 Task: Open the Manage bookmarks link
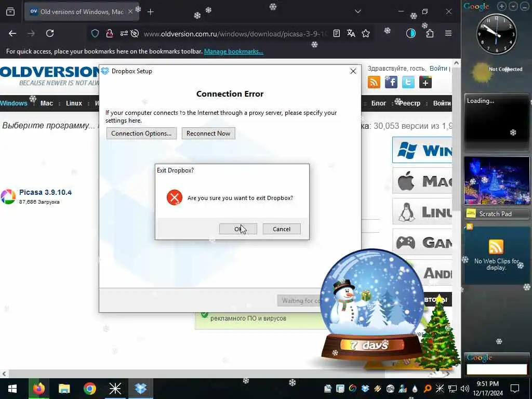point(233,51)
